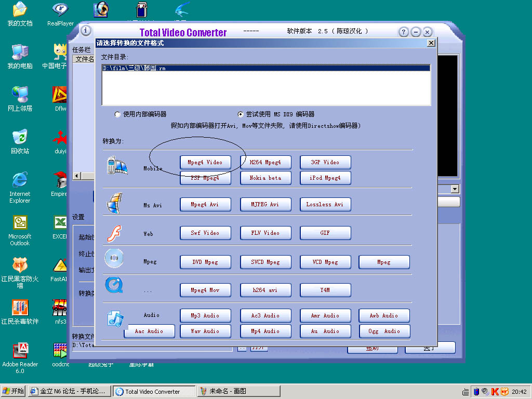This screenshot has width=532, height=399.
Task: Open the nfs3 desktop icon
Action: coord(60,312)
